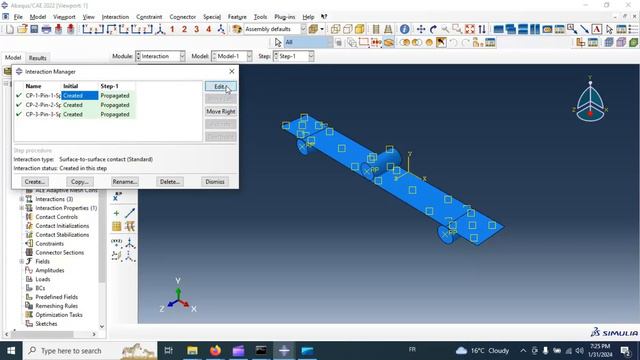Click the Create... button
The height and width of the screenshot is (360, 640).
point(35,182)
